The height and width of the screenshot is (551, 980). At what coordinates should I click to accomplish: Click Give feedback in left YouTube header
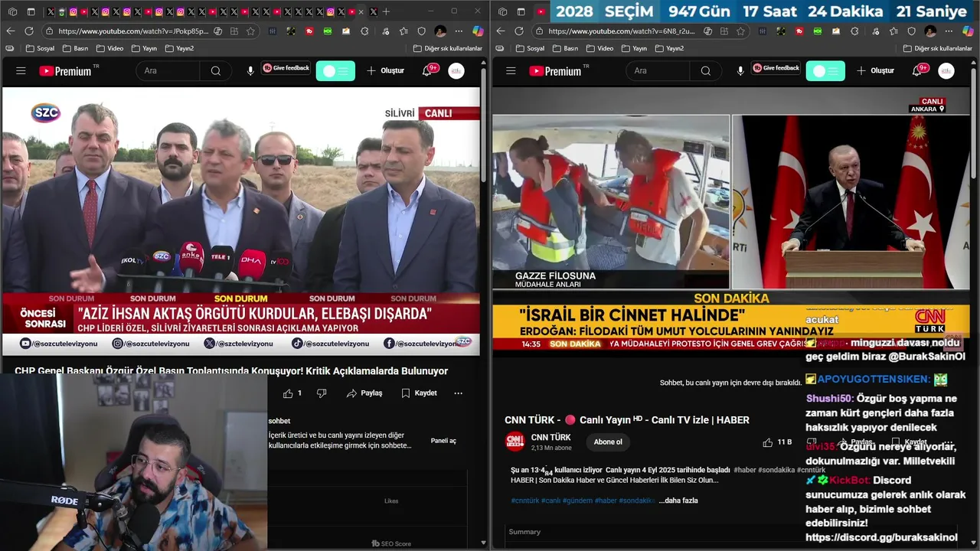coord(286,68)
